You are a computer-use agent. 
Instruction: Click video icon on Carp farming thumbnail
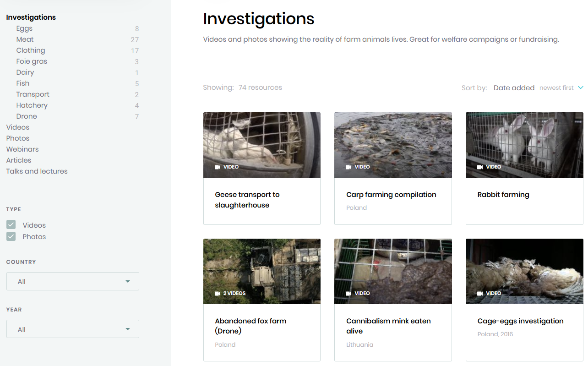349,167
